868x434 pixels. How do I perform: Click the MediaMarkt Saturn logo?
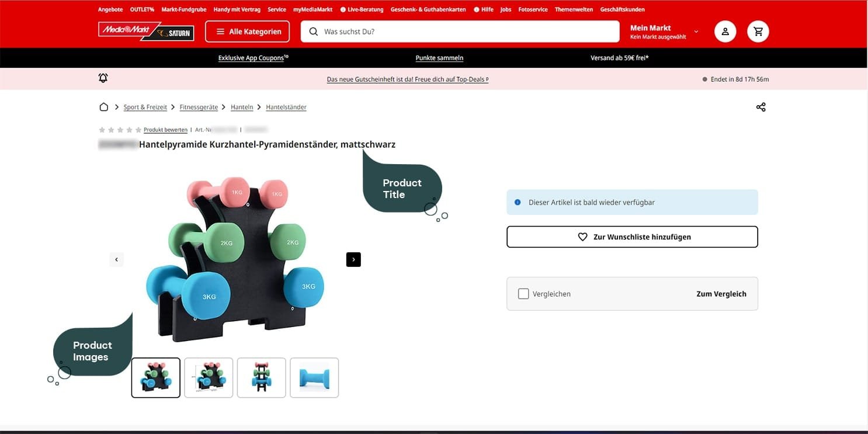(x=146, y=32)
